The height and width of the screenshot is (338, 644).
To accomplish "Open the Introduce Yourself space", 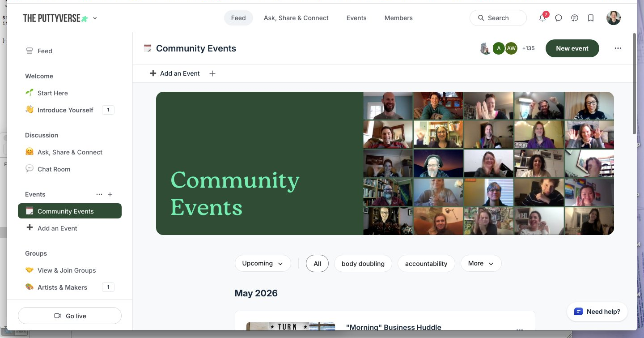I will tap(70, 110).
